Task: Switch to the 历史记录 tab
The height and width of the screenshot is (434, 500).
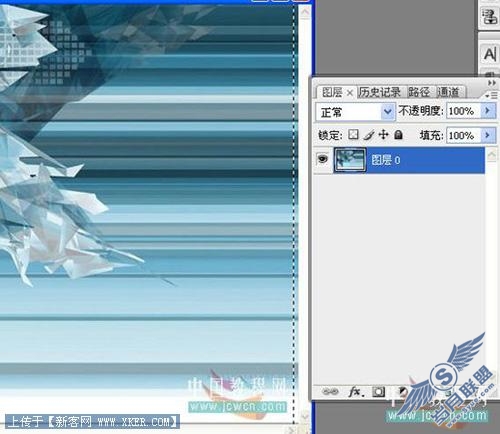Action: tap(380, 92)
